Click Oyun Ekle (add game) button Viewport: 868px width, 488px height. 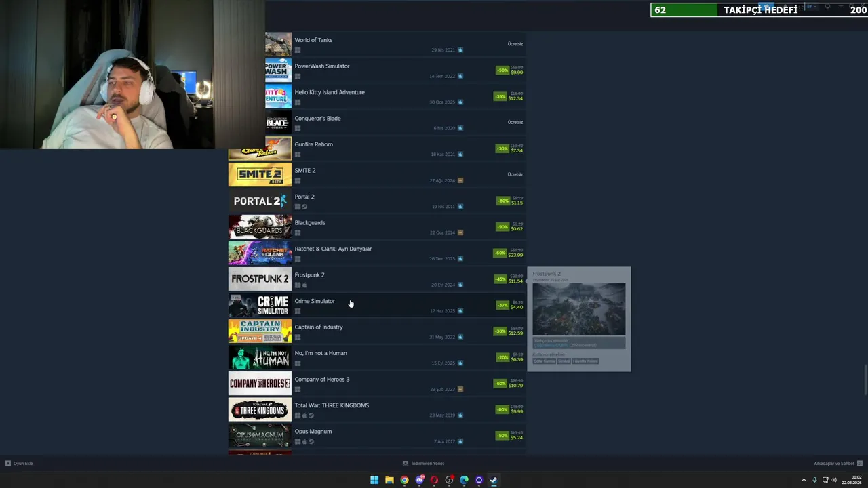click(x=19, y=464)
